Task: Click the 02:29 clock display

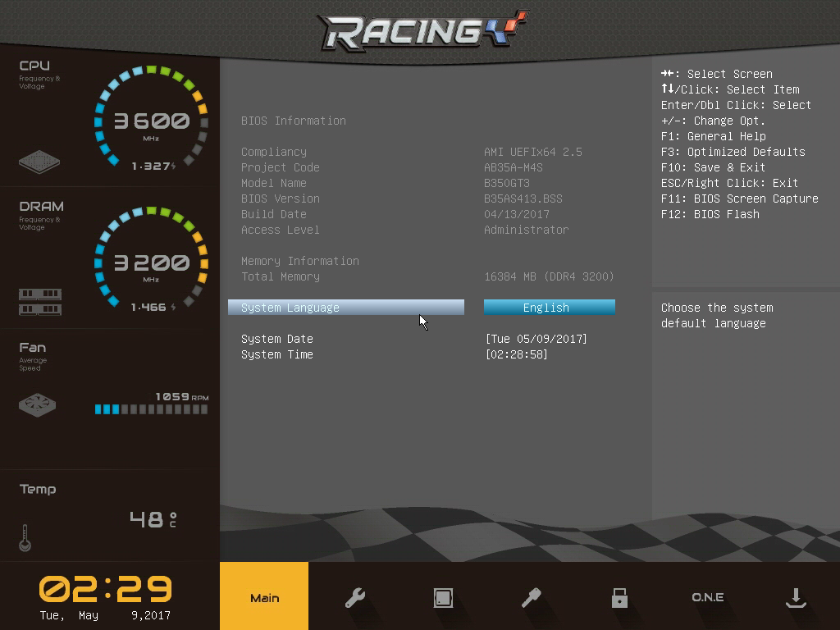Action: click(x=106, y=589)
